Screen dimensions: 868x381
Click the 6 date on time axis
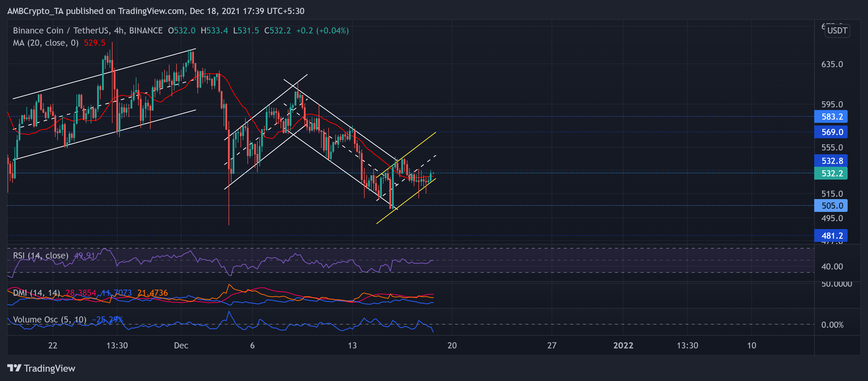252,345
